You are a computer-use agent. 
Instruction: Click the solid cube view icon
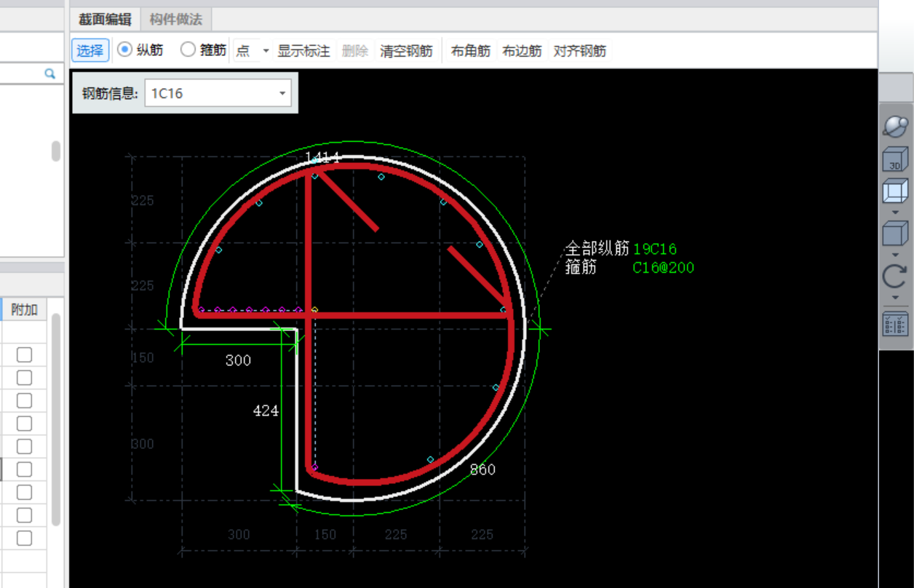895,234
